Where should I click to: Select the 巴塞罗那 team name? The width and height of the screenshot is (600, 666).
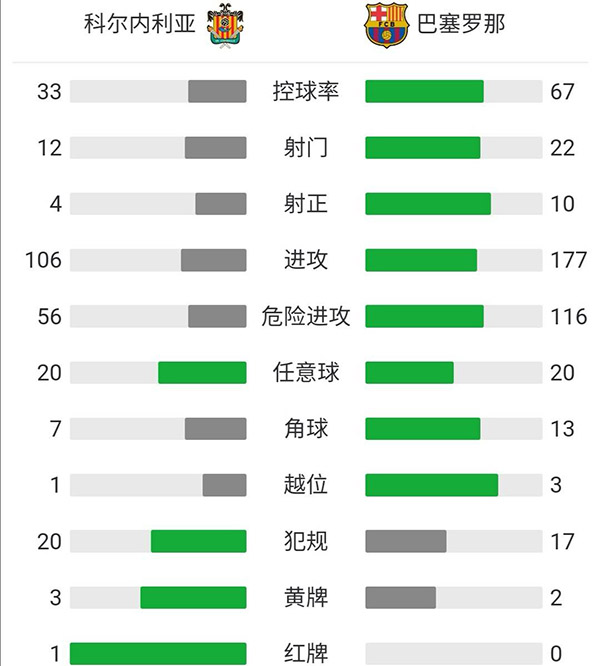[461, 24]
